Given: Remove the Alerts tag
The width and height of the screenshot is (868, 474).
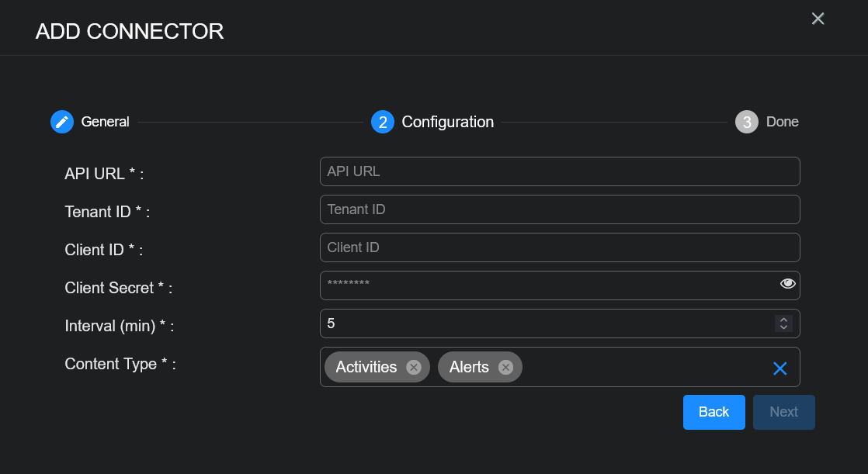Looking at the screenshot, I should coord(505,367).
